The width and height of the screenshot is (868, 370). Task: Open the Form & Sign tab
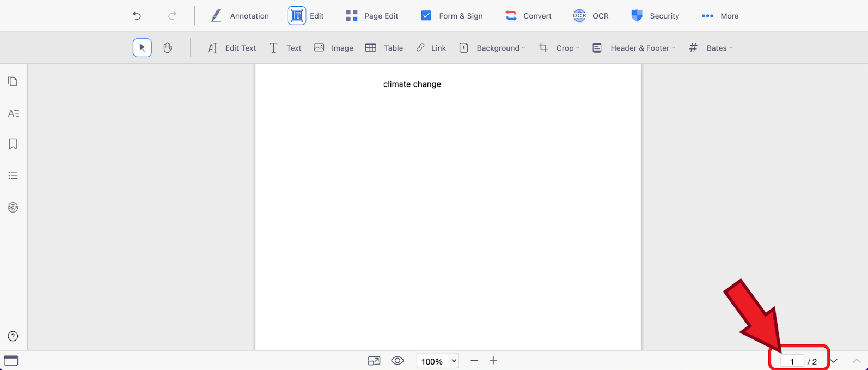click(451, 16)
